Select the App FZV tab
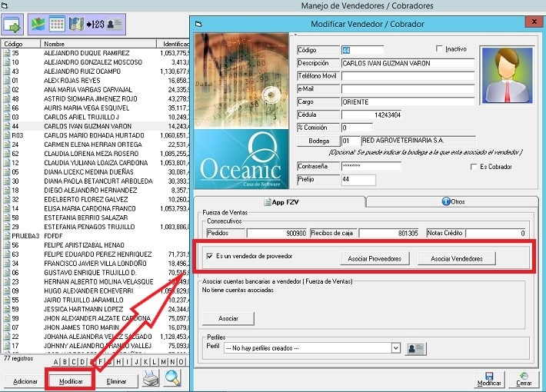The image size is (546, 392). [x=281, y=201]
